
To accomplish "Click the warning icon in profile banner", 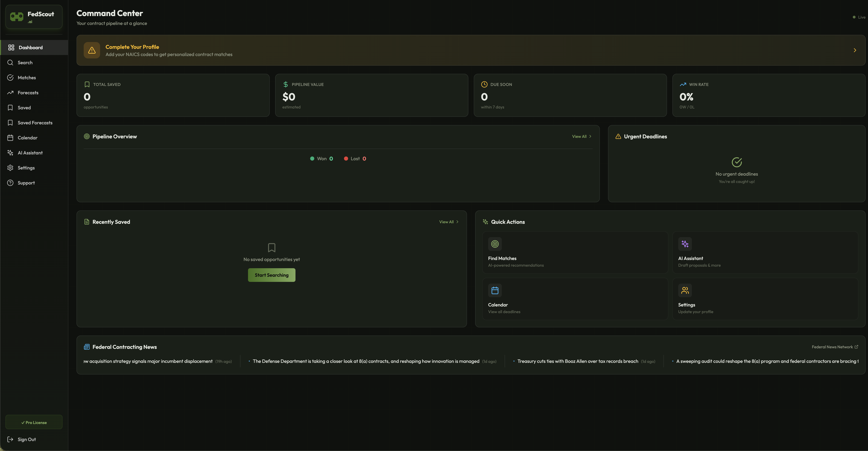I will (x=92, y=50).
